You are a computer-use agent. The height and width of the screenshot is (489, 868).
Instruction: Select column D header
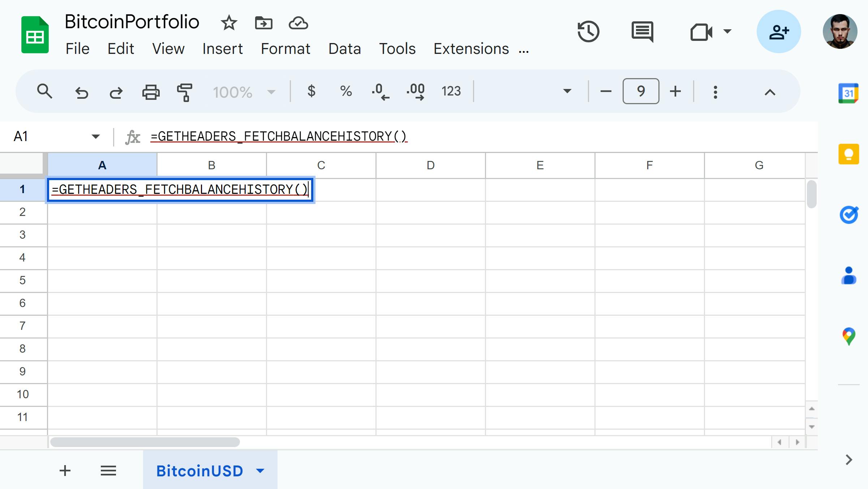click(x=430, y=165)
